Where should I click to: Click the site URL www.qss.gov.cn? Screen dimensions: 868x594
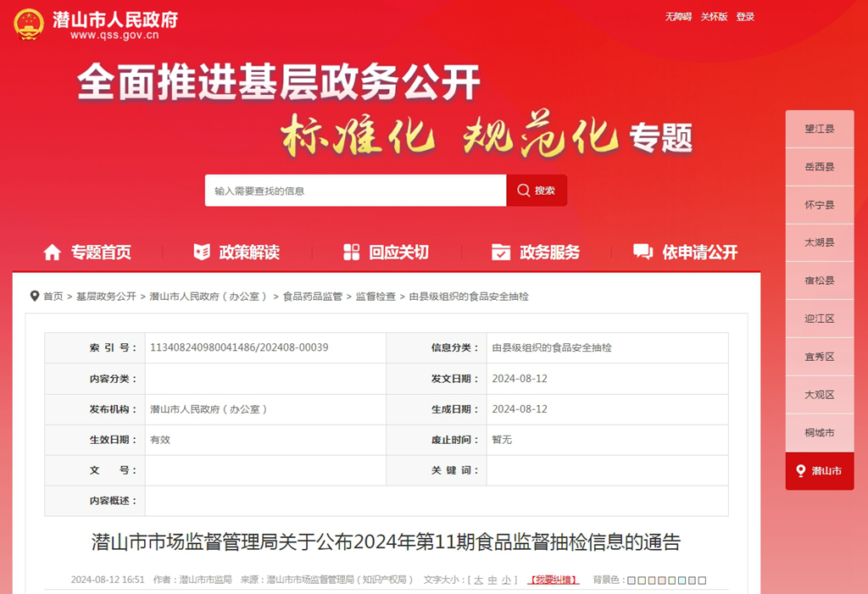coord(114,36)
